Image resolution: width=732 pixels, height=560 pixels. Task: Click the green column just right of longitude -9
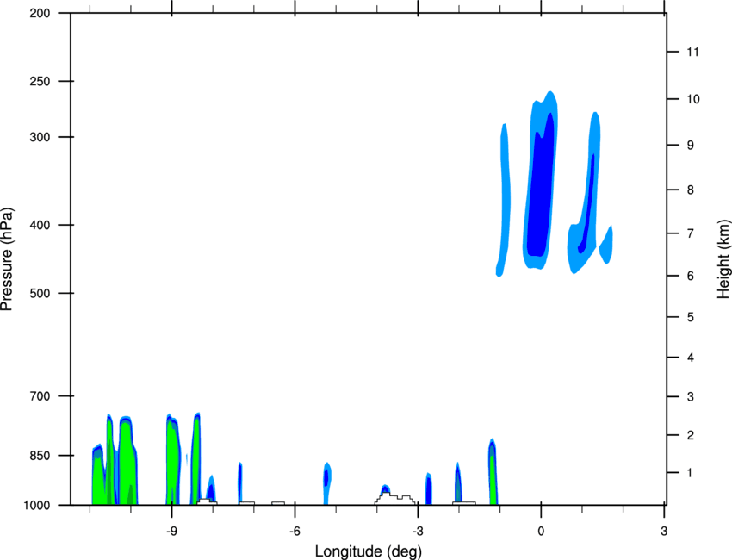click(173, 460)
